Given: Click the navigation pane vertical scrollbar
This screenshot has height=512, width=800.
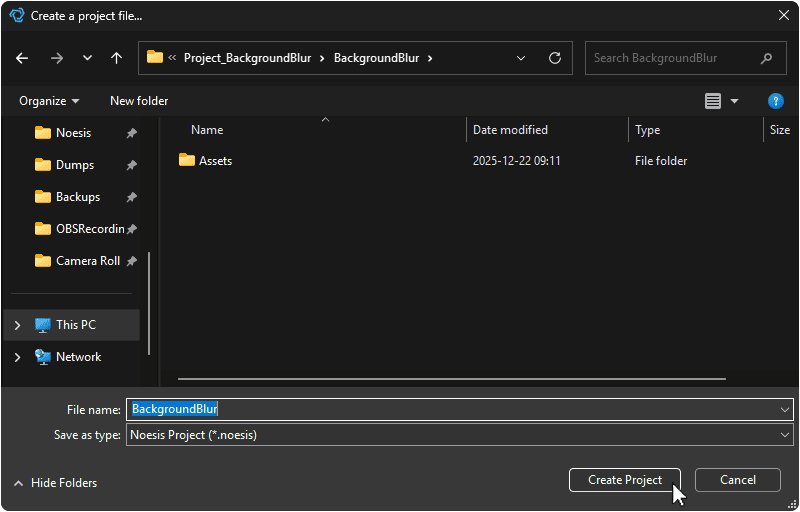Looking at the screenshot, I should [x=149, y=303].
